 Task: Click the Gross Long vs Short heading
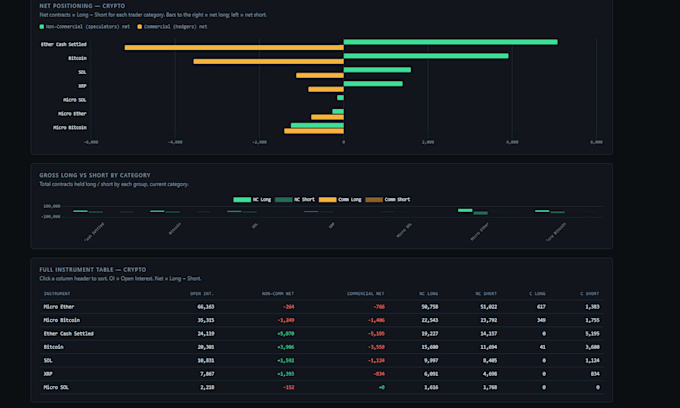(x=95, y=175)
